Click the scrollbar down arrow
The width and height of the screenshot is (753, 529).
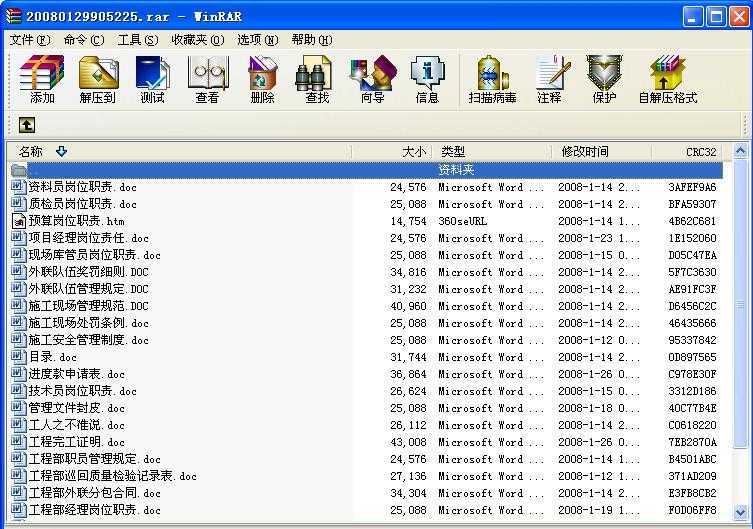point(741,512)
